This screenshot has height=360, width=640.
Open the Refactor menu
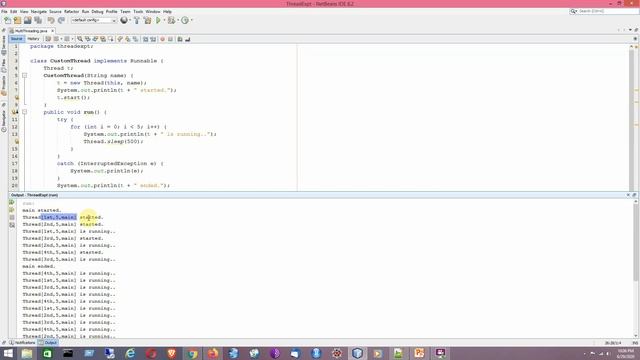(71, 12)
